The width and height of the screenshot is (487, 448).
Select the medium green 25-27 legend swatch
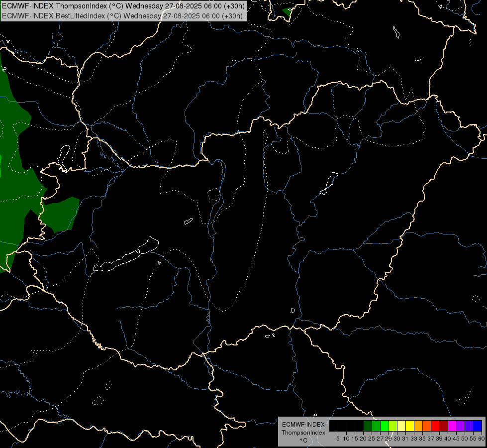[376, 426]
